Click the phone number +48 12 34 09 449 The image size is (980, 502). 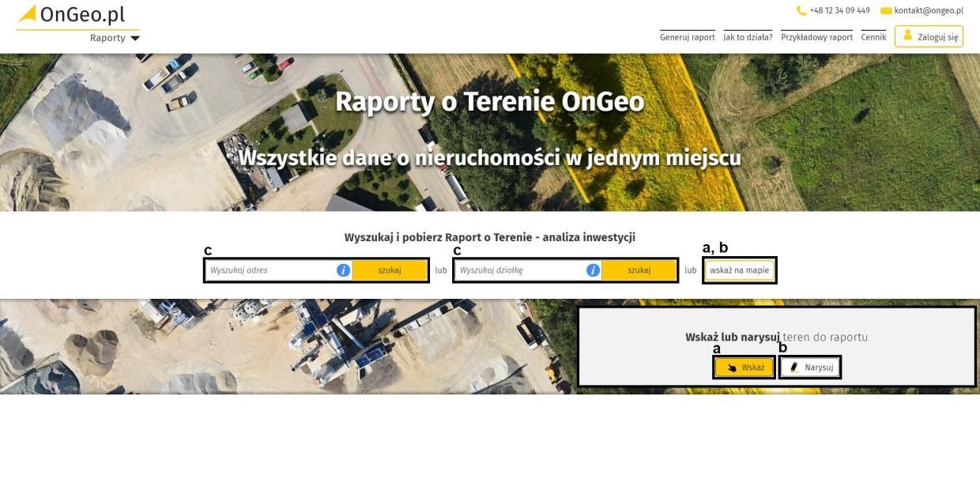839,11
